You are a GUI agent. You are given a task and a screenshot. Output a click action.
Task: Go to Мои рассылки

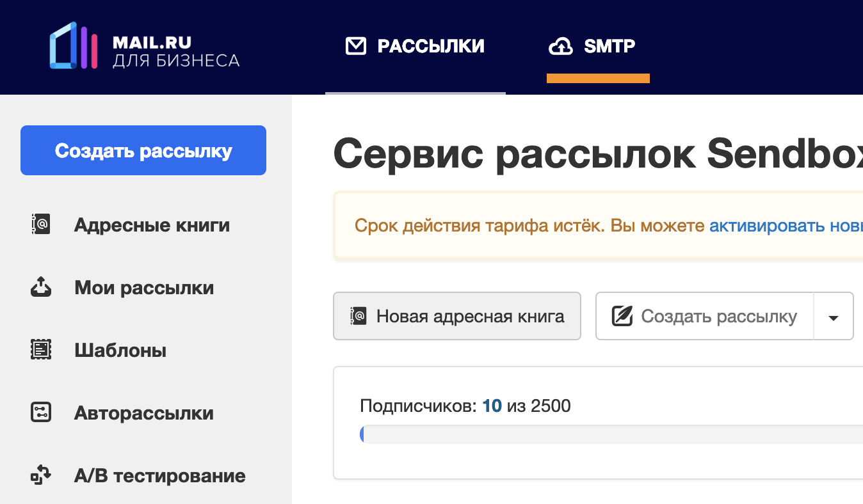pyautogui.click(x=144, y=288)
